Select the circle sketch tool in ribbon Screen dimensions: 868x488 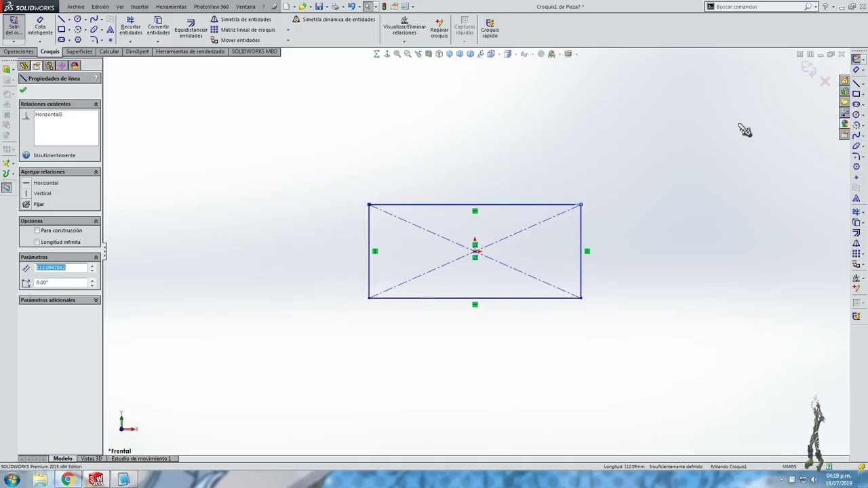77,20
